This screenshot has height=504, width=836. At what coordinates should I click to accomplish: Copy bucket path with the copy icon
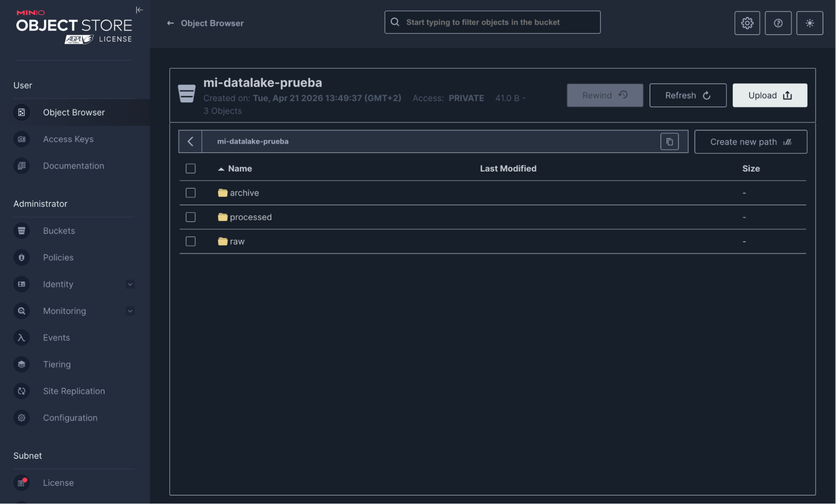[x=669, y=142]
